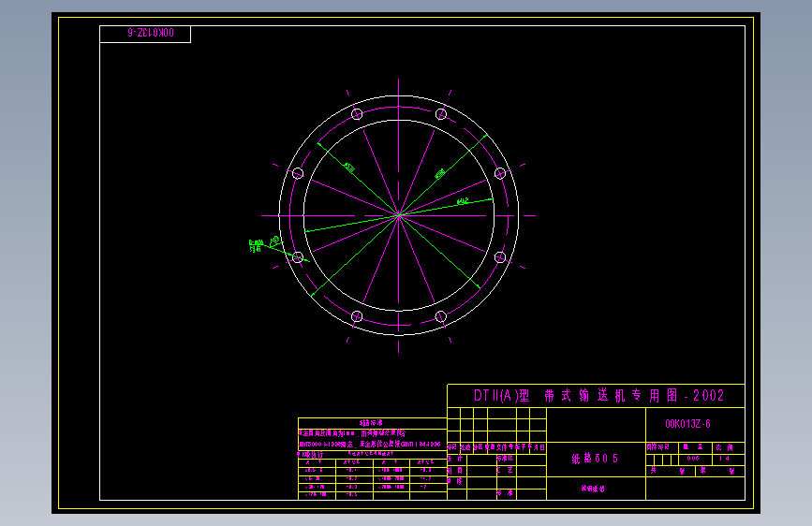Select the center point of the circular flange
The height and width of the screenshot is (526, 812).
(399, 215)
